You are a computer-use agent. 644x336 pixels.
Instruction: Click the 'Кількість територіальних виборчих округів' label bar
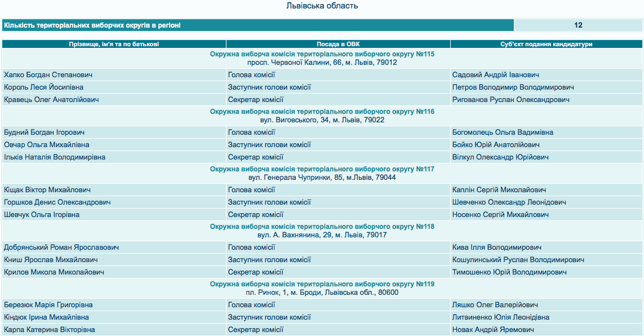pos(257,25)
